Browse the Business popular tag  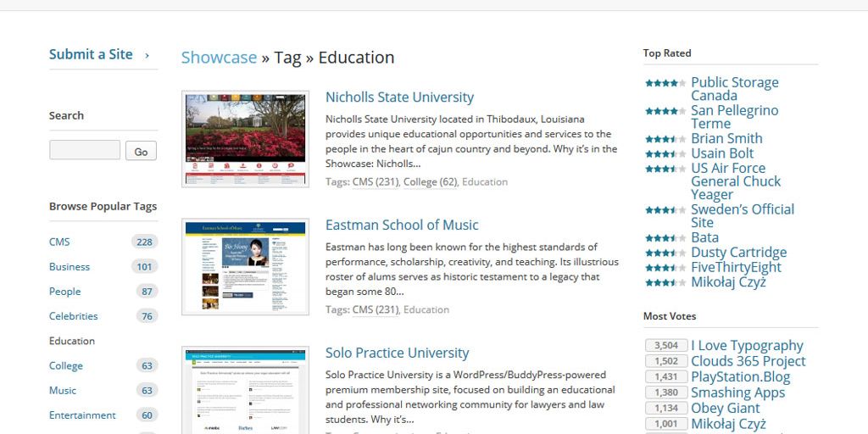70,267
